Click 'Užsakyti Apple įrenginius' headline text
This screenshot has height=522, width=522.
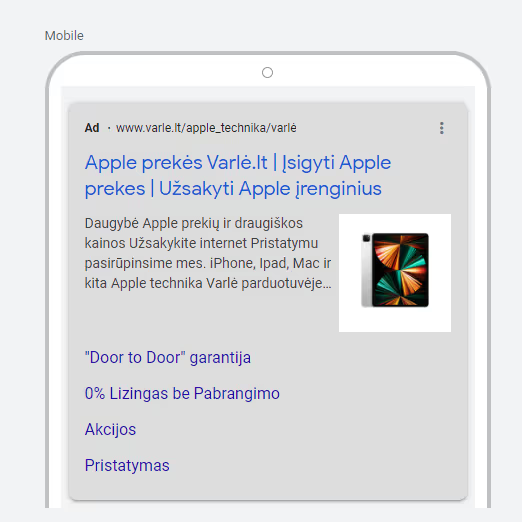[x=270, y=189]
